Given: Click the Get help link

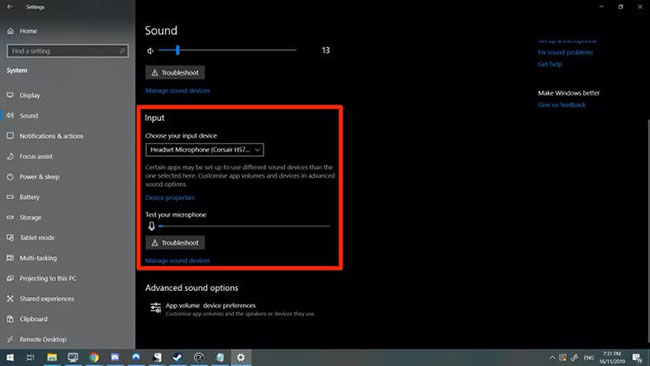Looking at the screenshot, I should coord(550,64).
